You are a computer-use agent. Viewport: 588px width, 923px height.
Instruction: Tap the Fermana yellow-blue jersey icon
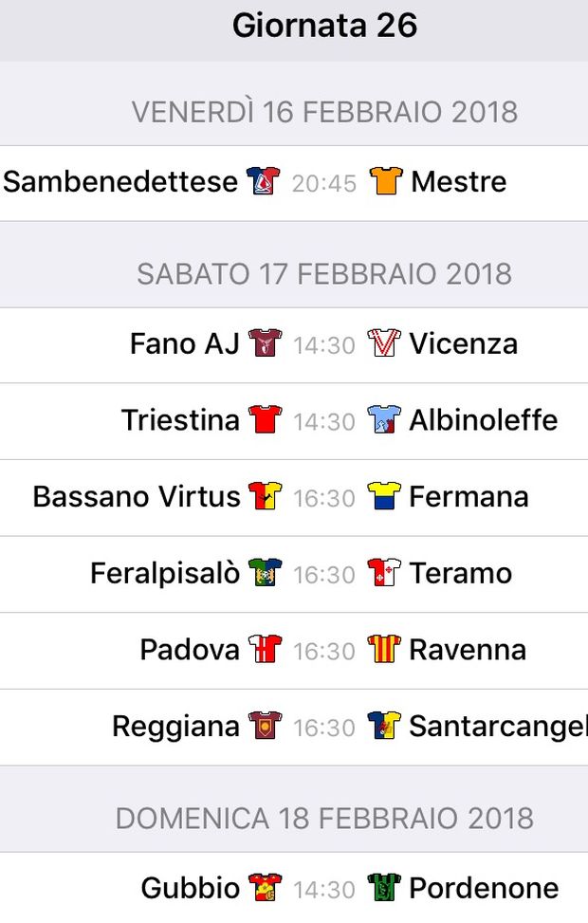pyautogui.click(x=384, y=496)
